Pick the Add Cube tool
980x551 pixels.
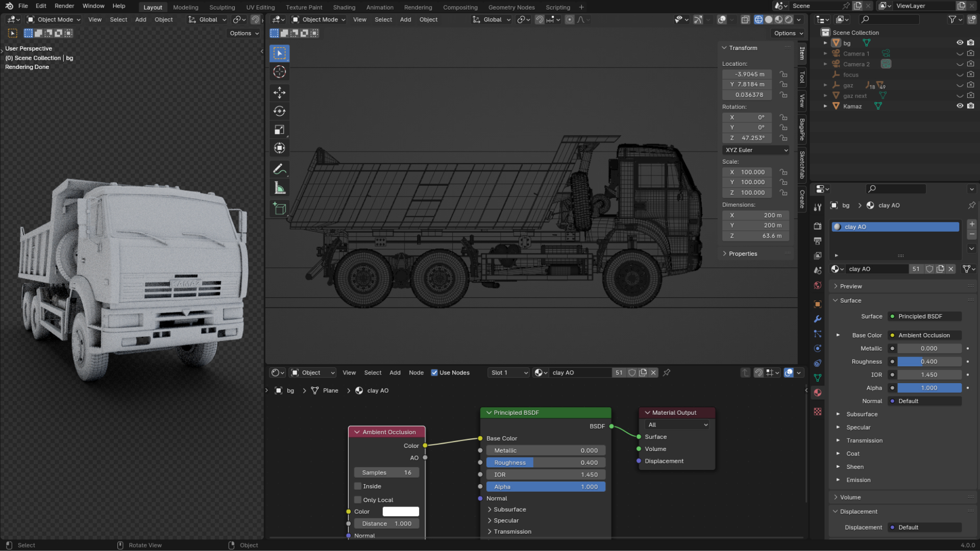tap(279, 208)
